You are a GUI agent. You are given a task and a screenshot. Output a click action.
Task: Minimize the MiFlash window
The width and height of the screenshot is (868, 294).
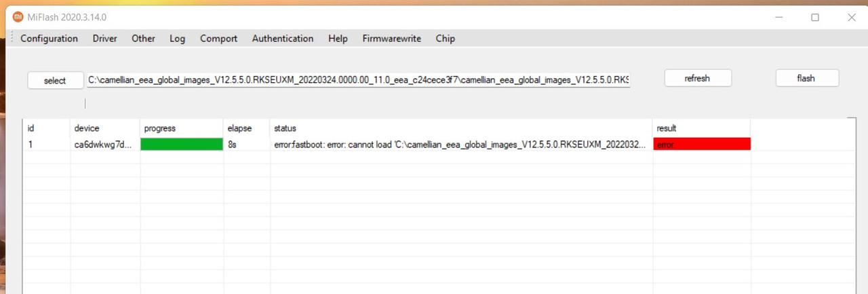tap(778, 18)
